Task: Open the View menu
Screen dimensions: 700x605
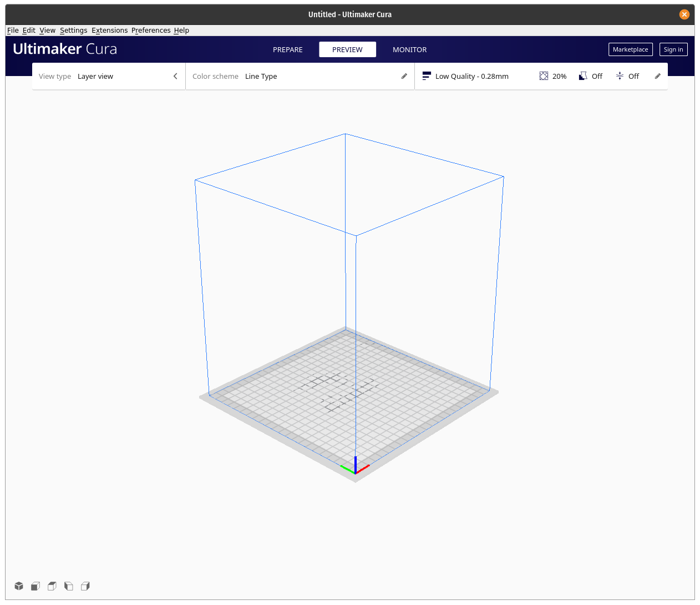Action: (47, 31)
